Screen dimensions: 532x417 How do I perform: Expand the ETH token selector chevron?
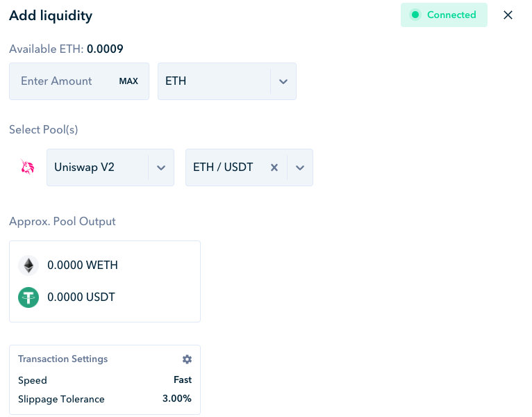[x=283, y=81]
